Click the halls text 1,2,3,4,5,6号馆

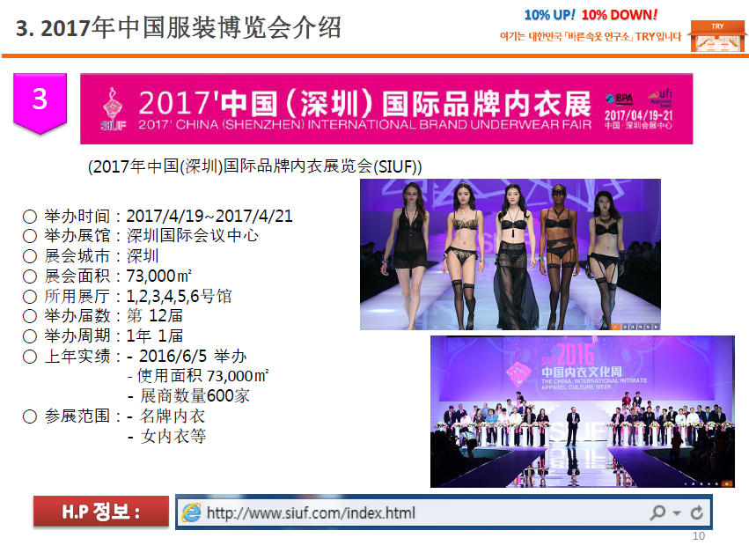click(179, 296)
